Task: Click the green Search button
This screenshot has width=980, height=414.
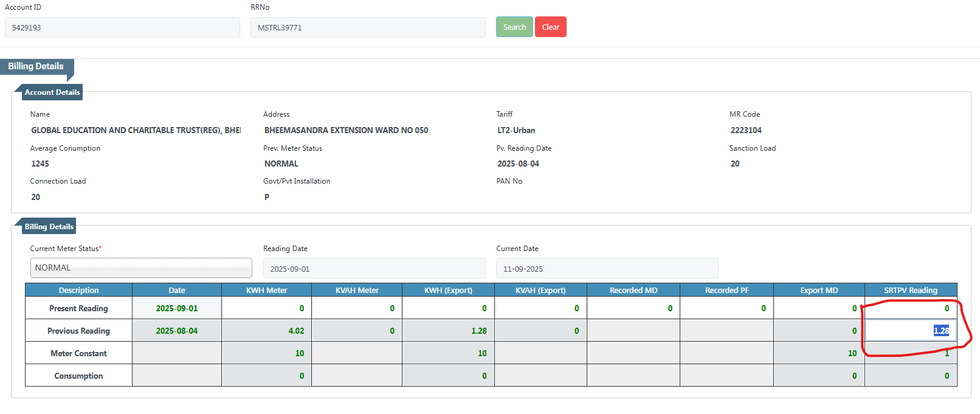Action: [x=514, y=27]
